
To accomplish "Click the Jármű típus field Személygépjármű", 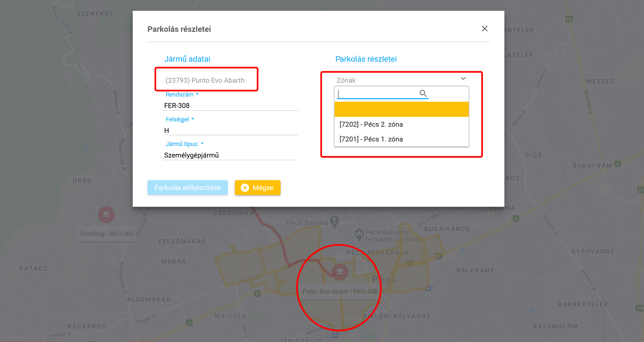I will tap(230, 155).
